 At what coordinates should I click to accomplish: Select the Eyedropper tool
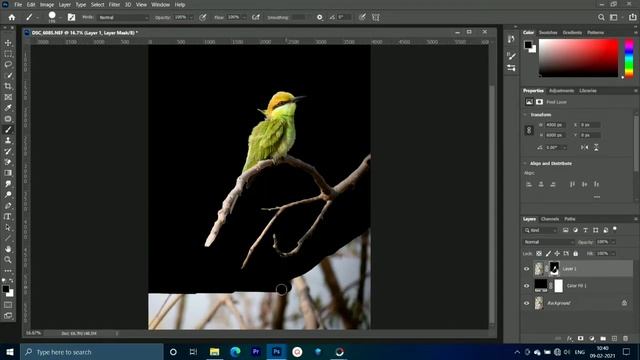click(8, 108)
